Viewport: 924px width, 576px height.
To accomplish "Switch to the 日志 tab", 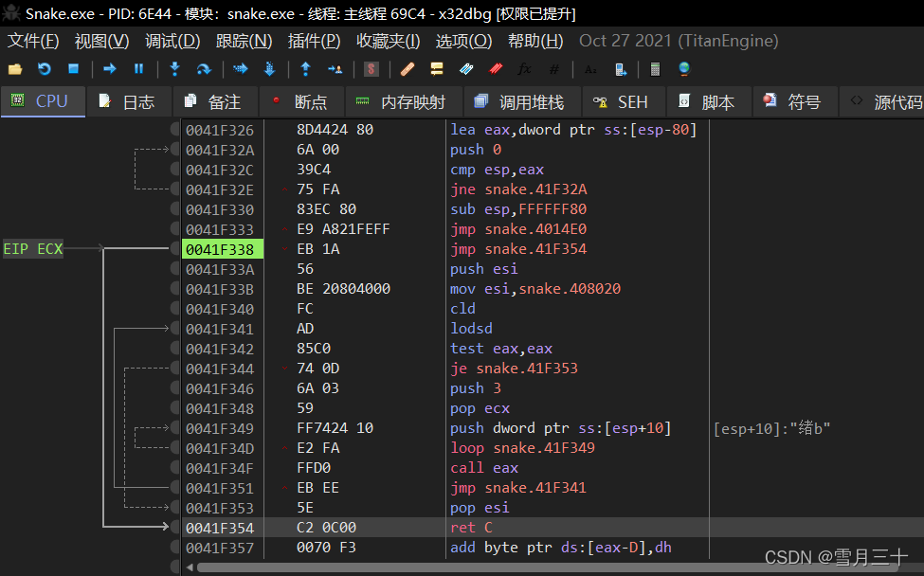I will [129, 102].
